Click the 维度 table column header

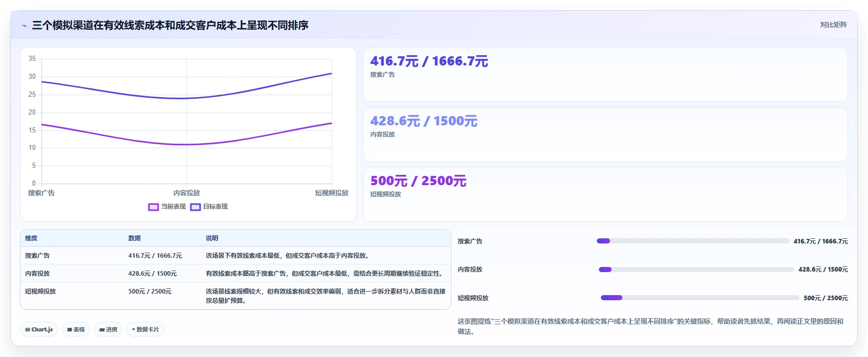(31, 238)
